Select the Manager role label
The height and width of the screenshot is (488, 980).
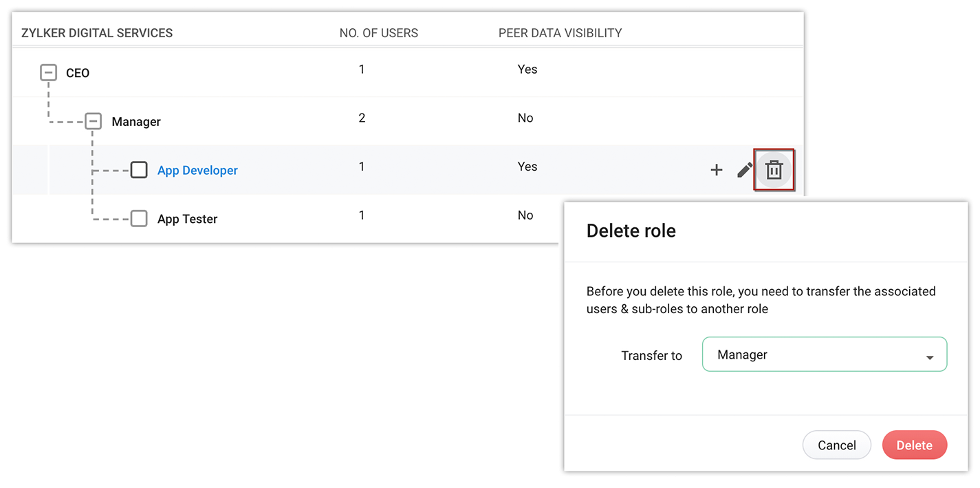click(136, 122)
